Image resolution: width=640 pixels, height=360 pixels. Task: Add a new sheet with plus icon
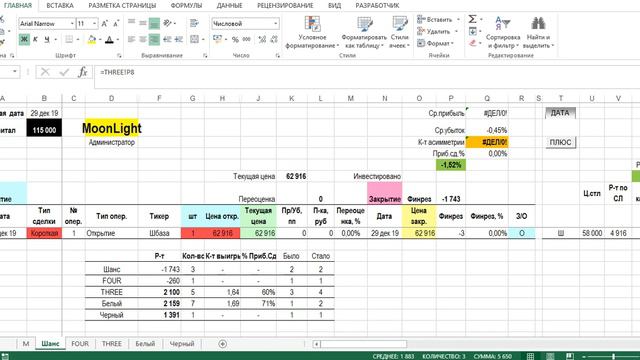[222, 344]
